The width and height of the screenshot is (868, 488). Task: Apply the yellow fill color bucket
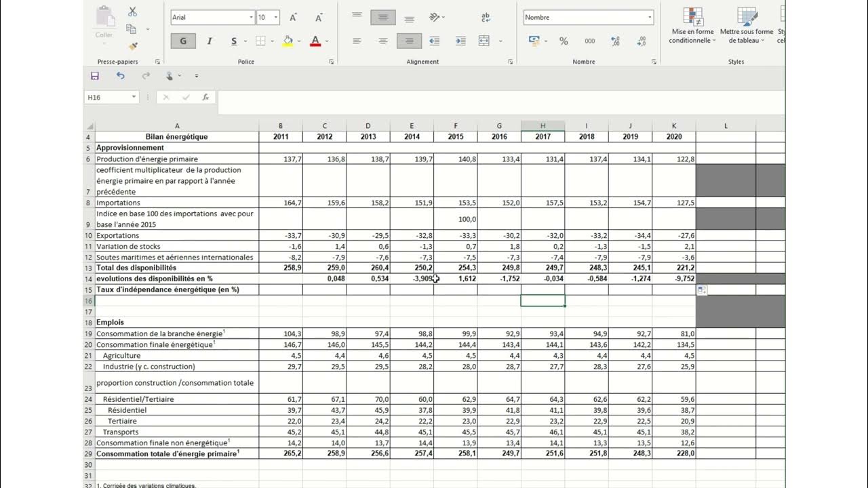coord(288,41)
